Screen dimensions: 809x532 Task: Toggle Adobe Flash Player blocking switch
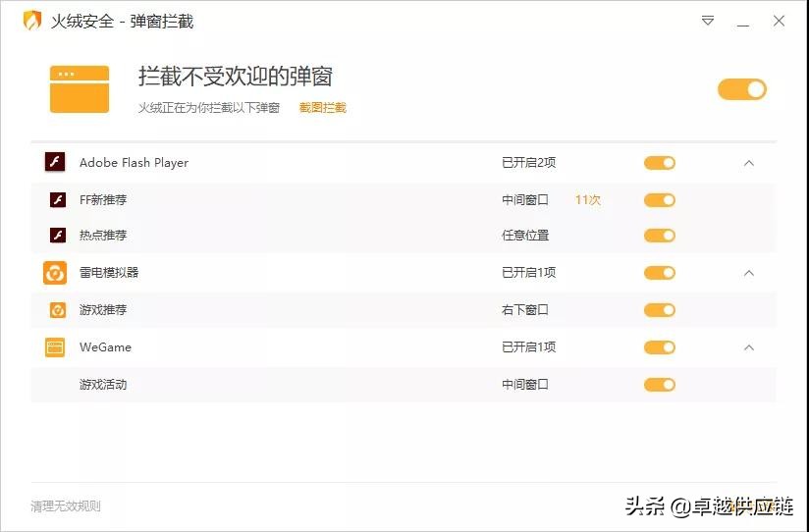(660, 163)
